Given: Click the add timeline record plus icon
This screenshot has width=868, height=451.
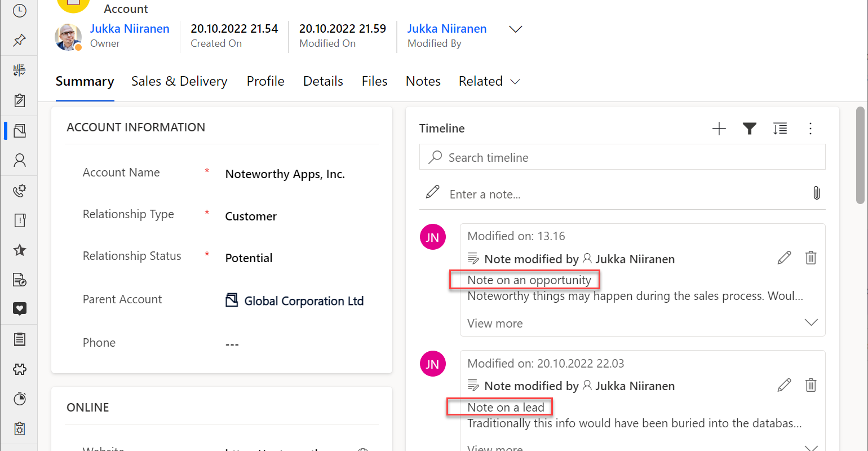Looking at the screenshot, I should 719,129.
